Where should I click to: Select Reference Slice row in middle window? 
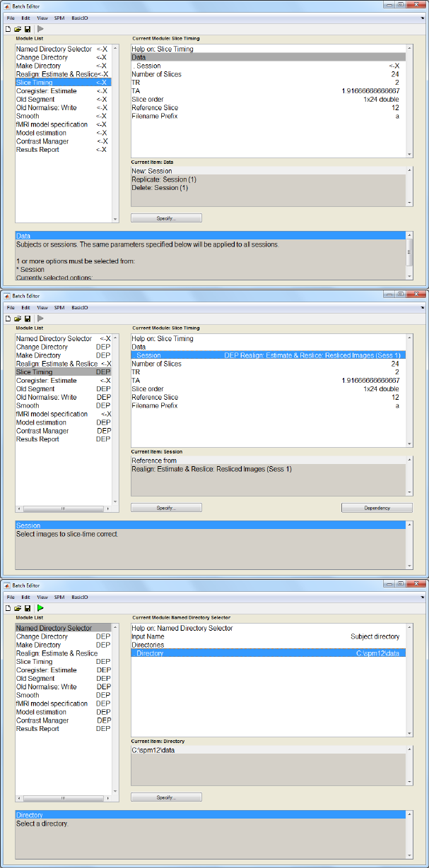point(268,397)
